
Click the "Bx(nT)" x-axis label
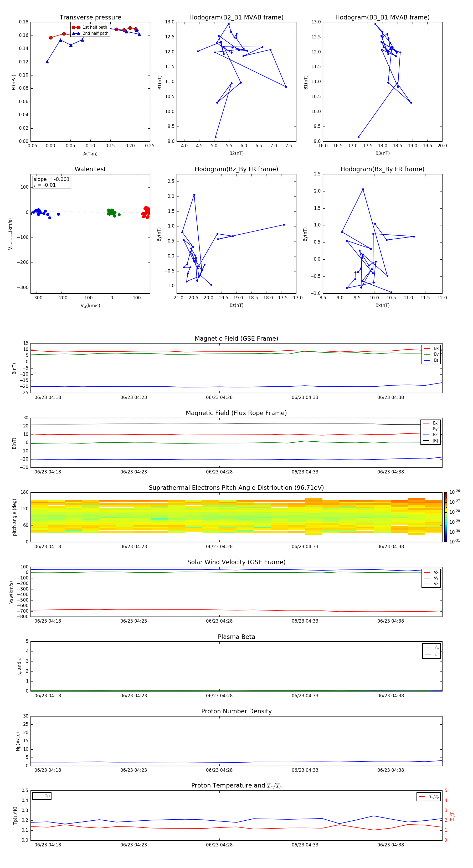(x=382, y=305)
